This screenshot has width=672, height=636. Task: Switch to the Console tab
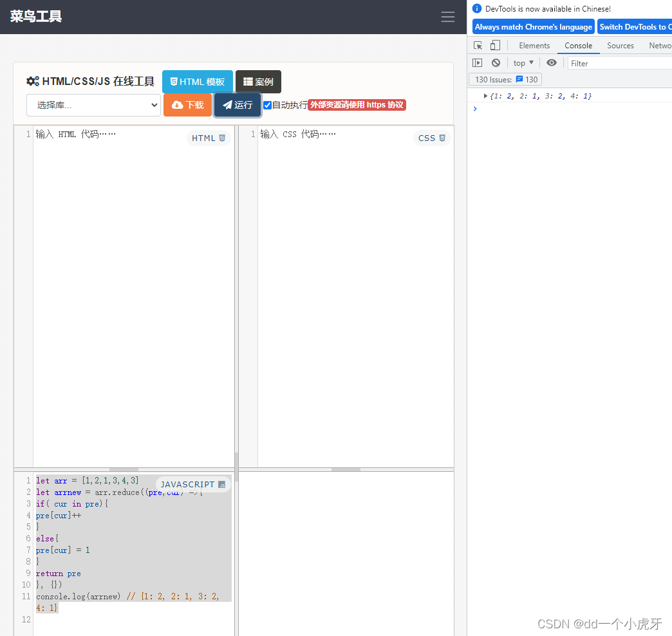(x=578, y=46)
